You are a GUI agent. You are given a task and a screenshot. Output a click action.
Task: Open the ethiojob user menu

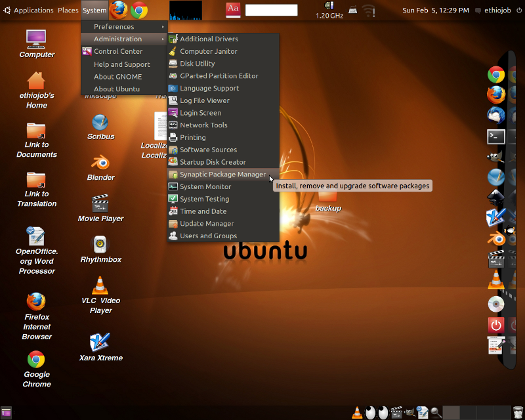tap(493, 10)
